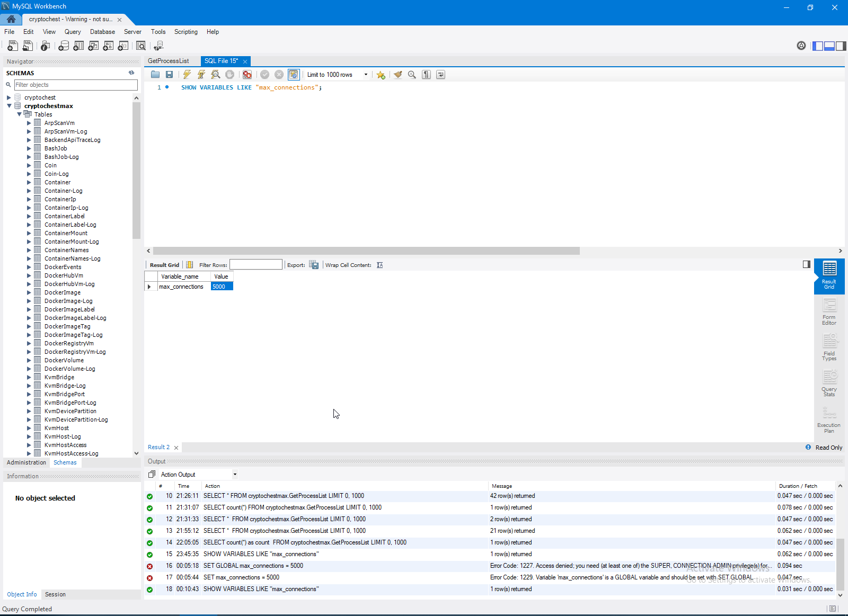Image resolution: width=848 pixels, height=616 pixels.
Task: Click the Filter Rows input box
Action: click(x=255, y=264)
